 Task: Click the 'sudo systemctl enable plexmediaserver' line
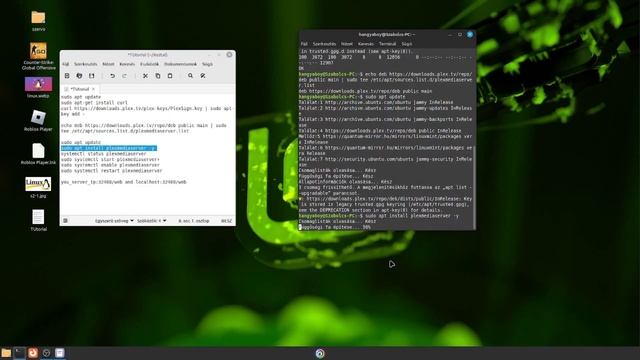[x=110, y=165]
